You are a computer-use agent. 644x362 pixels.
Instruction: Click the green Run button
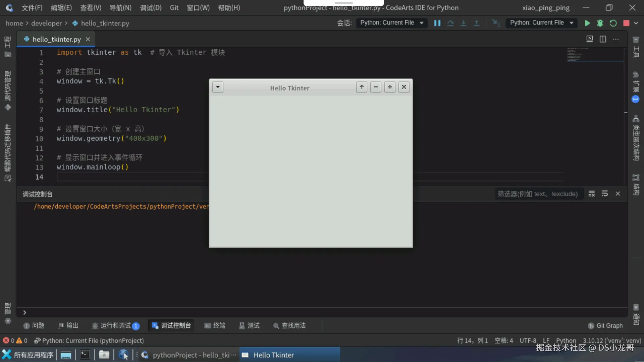(x=587, y=23)
